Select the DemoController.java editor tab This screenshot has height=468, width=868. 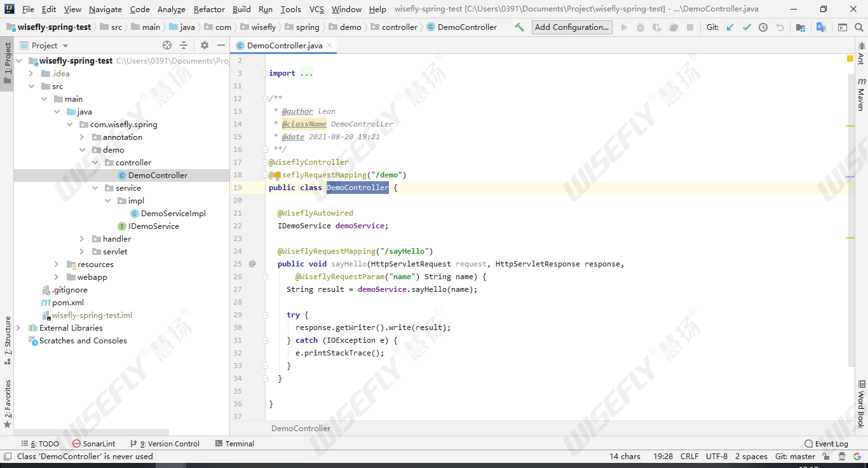click(x=284, y=45)
